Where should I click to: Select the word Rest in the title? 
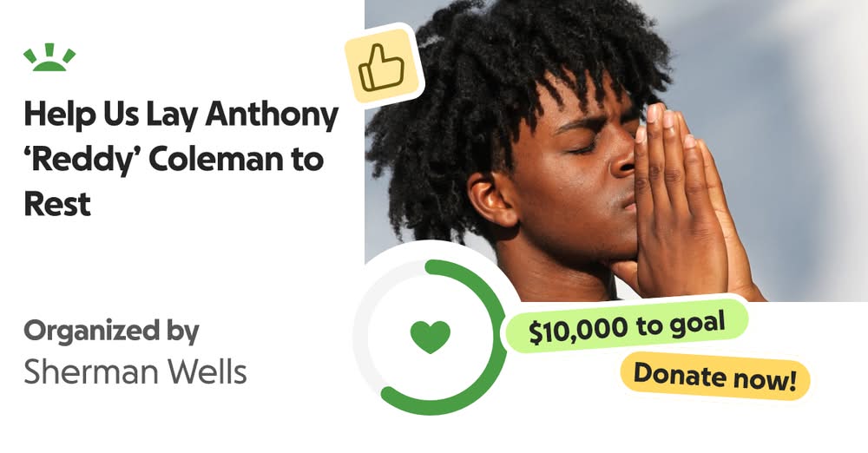pyautogui.click(x=57, y=204)
